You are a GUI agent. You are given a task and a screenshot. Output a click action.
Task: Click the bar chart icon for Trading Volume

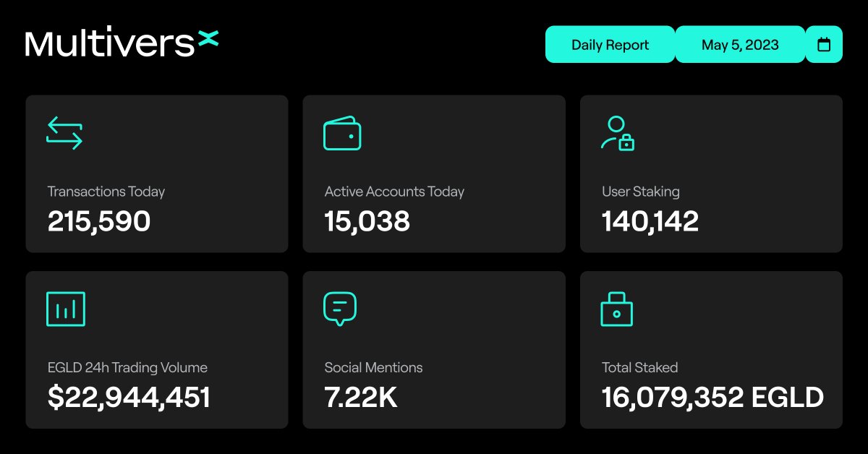[66, 309]
